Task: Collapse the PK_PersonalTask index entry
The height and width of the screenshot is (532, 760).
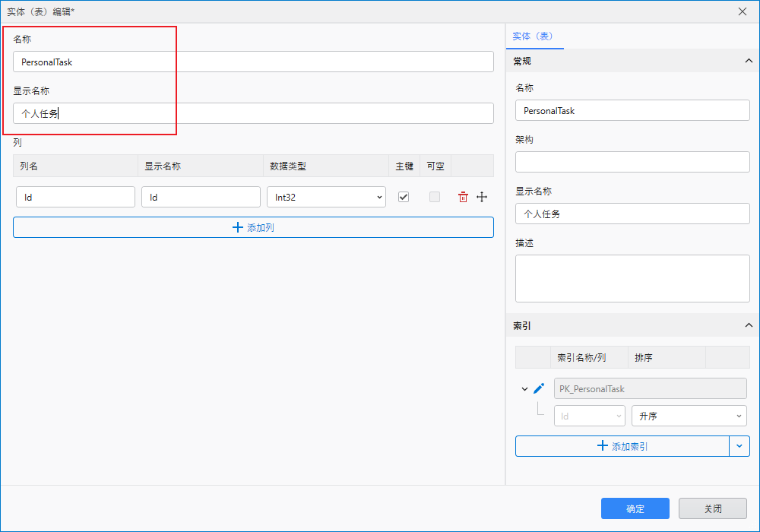Action: [x=525, y=388]
